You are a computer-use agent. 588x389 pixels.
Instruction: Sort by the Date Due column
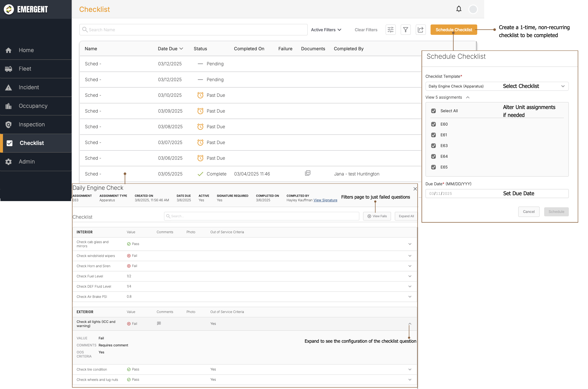point(170,49)
